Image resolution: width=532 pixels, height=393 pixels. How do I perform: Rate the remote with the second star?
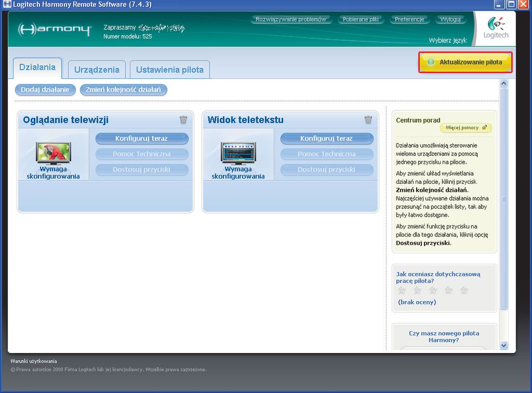coord(417,290)
